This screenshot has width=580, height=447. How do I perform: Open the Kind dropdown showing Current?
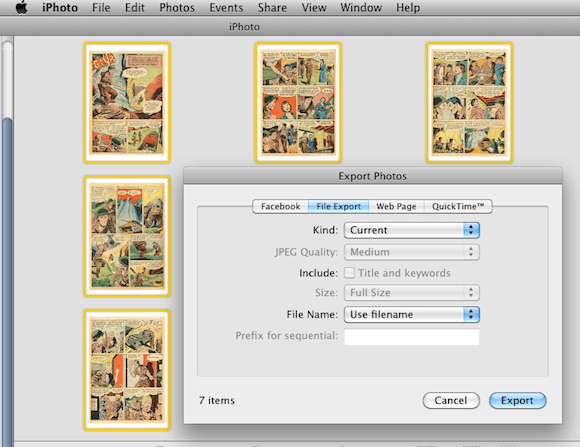pos(412,230)
